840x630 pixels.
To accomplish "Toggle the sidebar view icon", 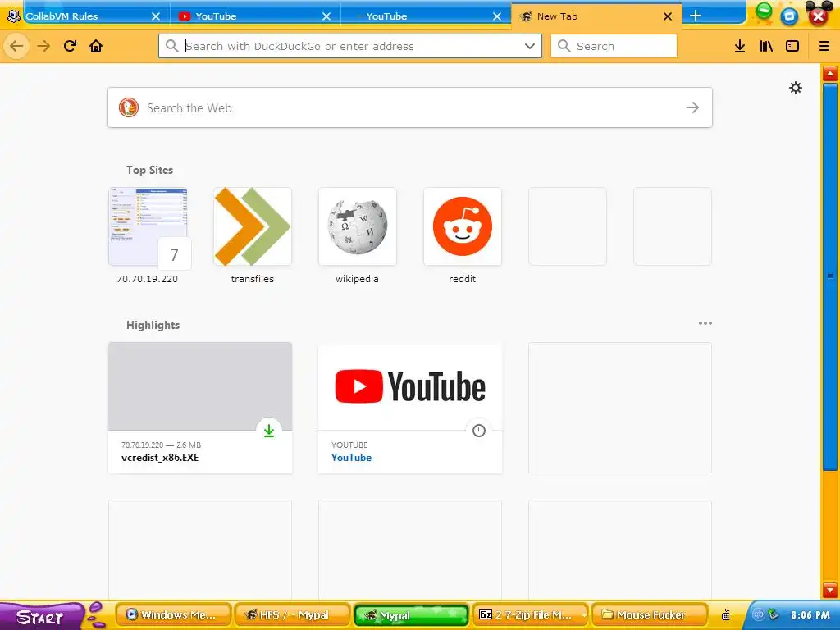I will [792, 46].
